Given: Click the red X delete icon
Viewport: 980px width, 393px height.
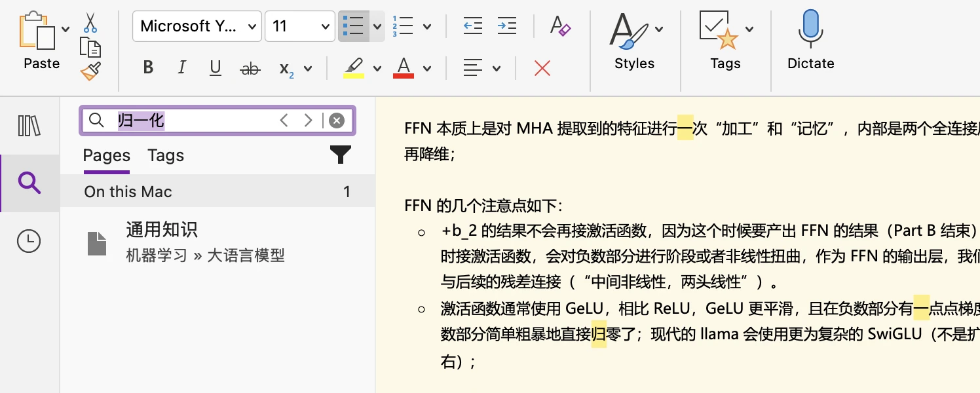Looking at the screenshot, I should [542, 68].
